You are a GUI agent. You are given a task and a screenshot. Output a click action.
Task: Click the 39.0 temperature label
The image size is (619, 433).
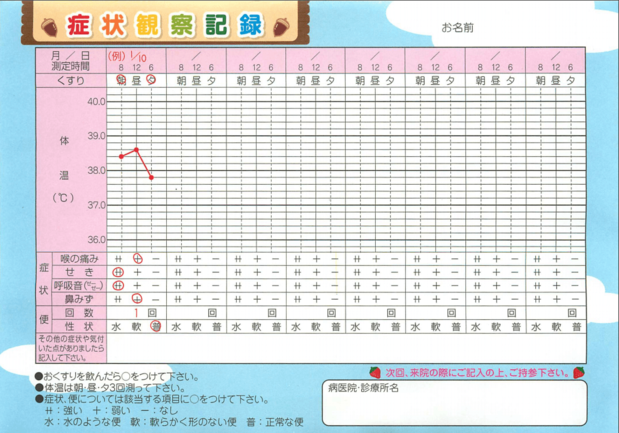coord(96,136)
